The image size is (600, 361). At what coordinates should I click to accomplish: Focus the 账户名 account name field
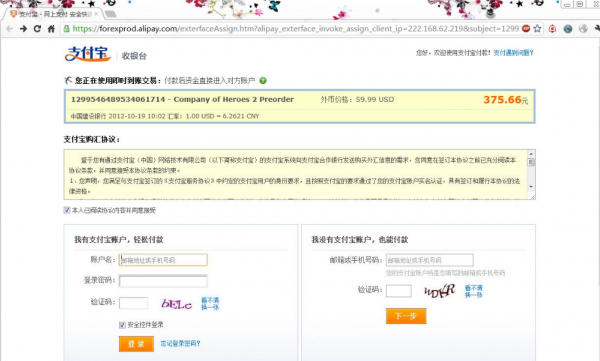pyautogui.click(x=163, y=260)
